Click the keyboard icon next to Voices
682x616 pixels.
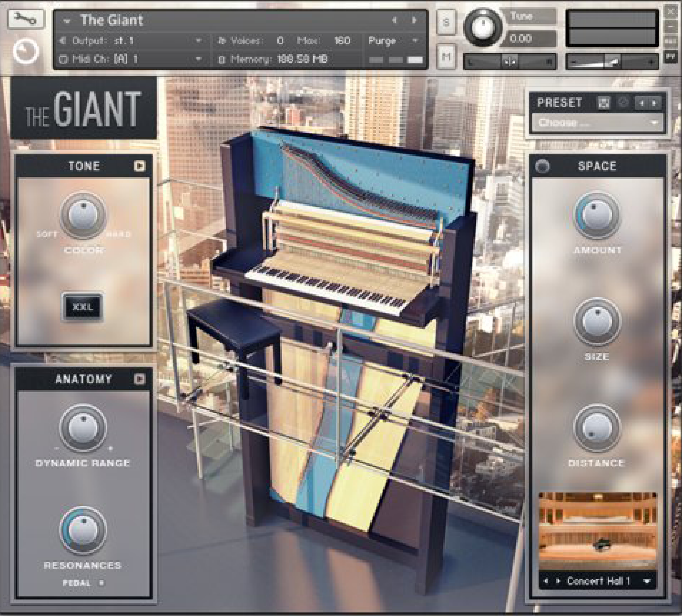click(222, 41)
